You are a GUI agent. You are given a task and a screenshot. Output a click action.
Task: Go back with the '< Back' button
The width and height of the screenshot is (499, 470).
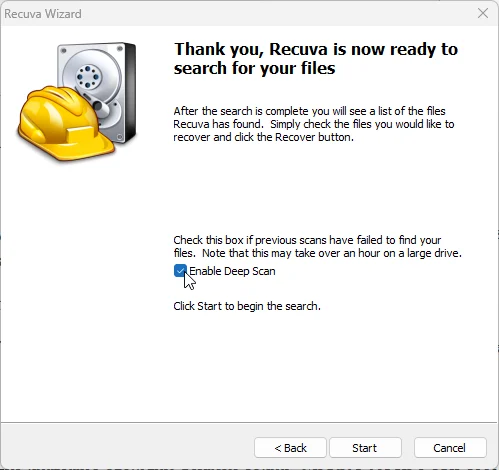point(290,448)
